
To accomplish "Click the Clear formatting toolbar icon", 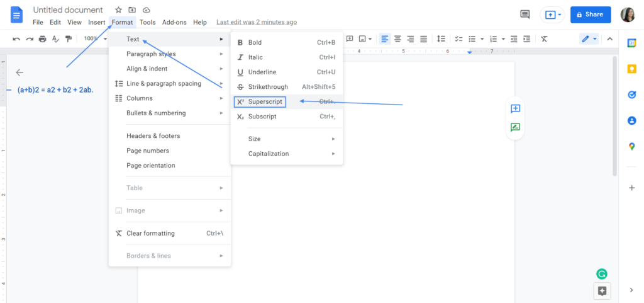I will coord(544,39).
